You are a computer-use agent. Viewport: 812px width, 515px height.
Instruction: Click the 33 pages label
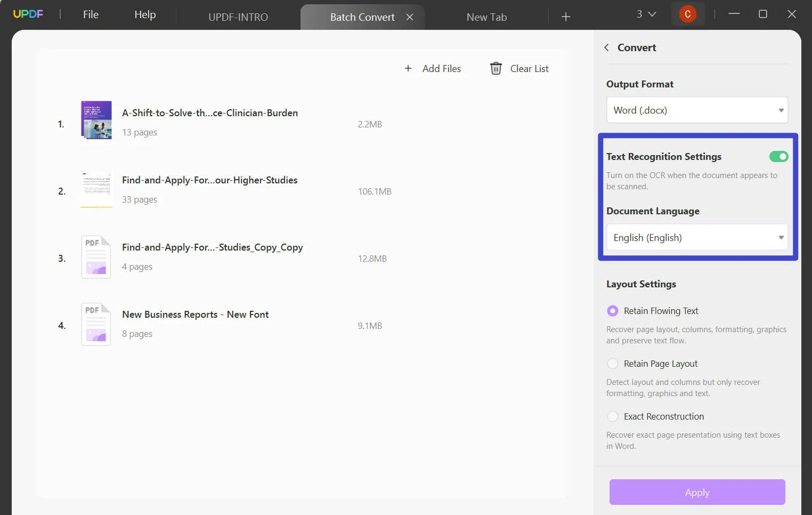click(x=140, y=199)
